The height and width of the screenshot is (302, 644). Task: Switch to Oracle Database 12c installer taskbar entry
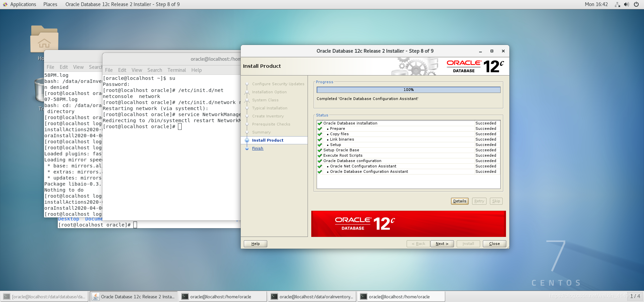(x=134, y=297)
